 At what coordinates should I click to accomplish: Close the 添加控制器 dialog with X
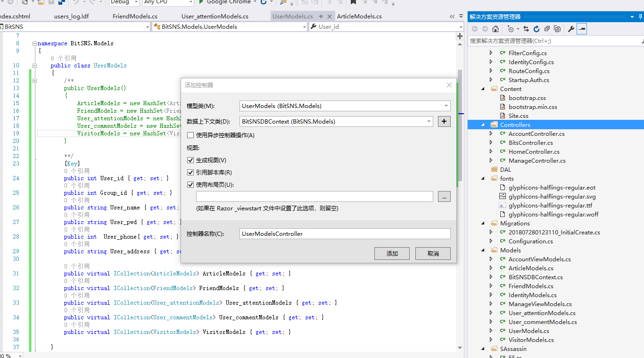tap(449, 85)
